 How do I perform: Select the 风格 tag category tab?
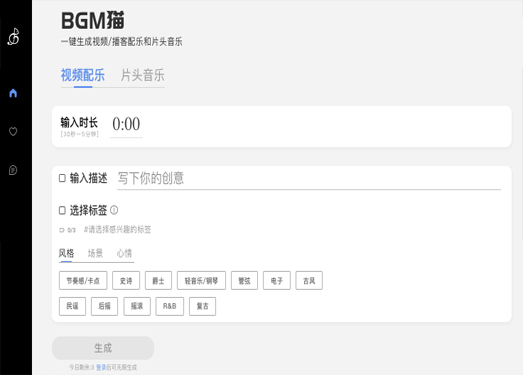pos(66,253)
